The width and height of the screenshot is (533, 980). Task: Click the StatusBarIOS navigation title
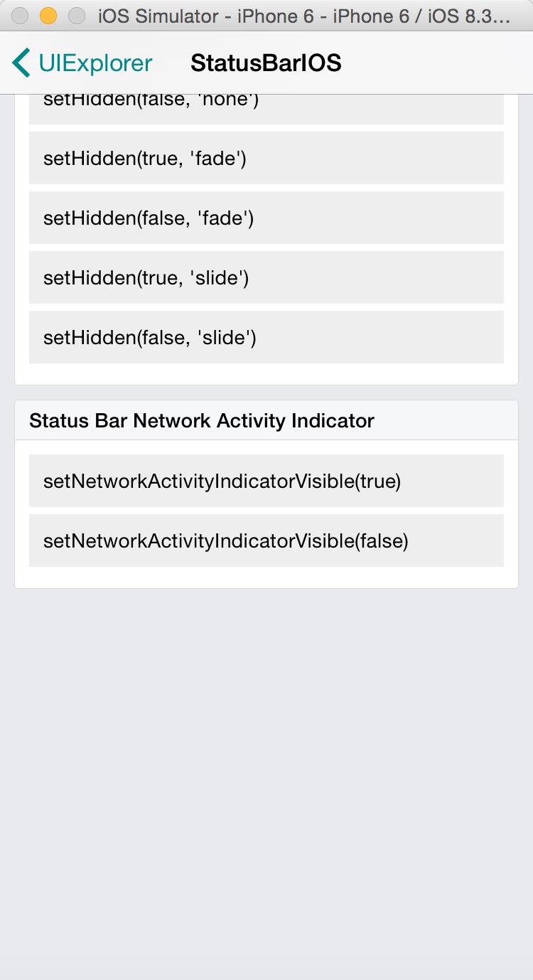(x=266, y=63)
